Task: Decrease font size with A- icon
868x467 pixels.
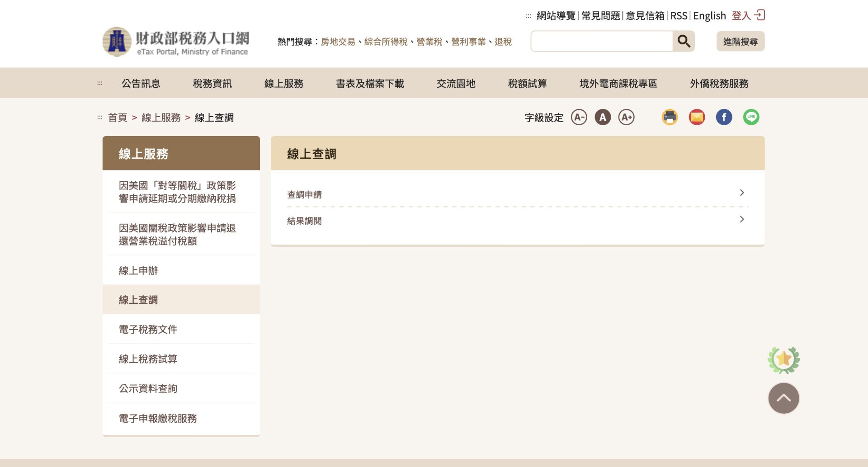Action: pos(579,118)
